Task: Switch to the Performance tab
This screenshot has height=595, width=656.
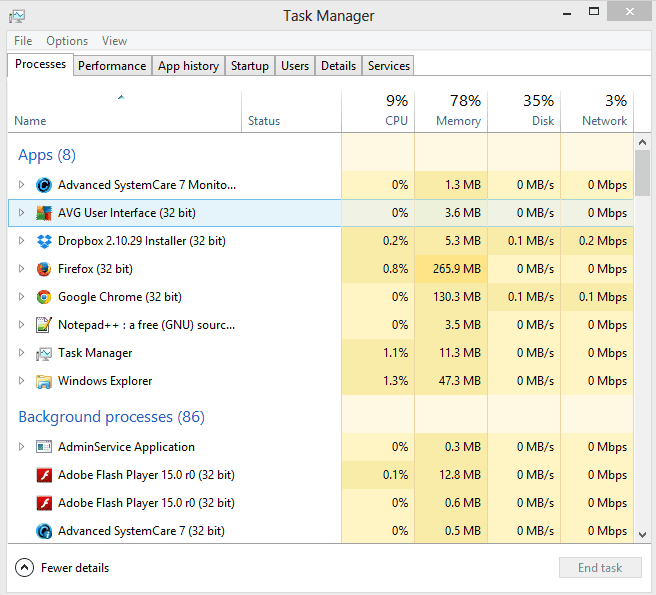Action: pos(112,66)
